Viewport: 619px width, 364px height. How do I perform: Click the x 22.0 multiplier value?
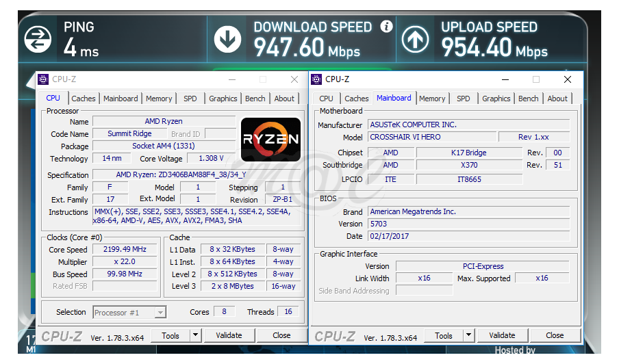125,261
